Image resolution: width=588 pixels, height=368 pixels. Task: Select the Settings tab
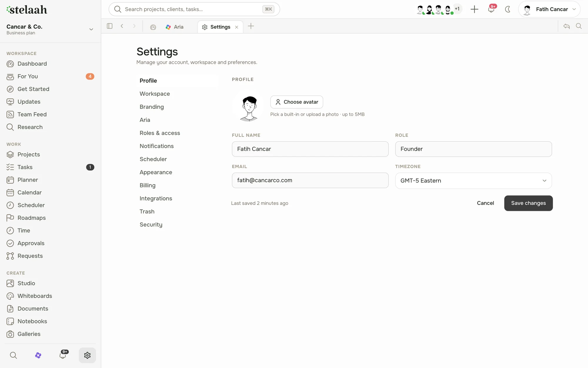pos(220,27)
